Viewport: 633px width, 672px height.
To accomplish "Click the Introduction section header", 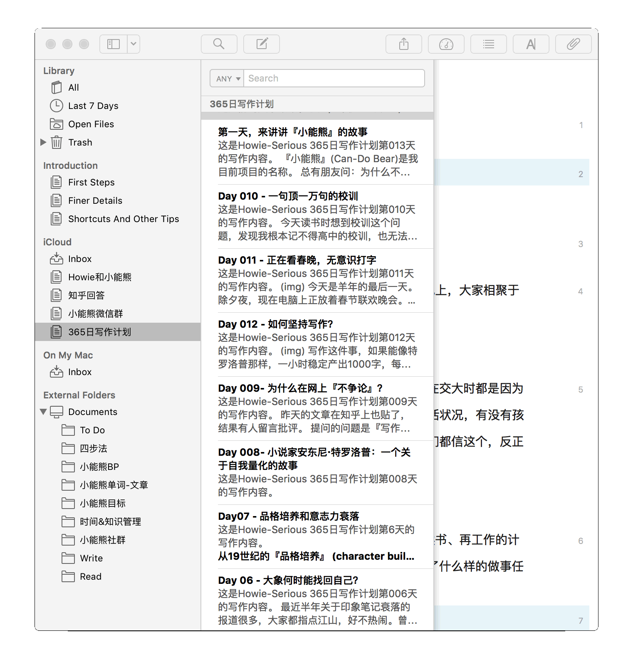I will click(70, 166).
